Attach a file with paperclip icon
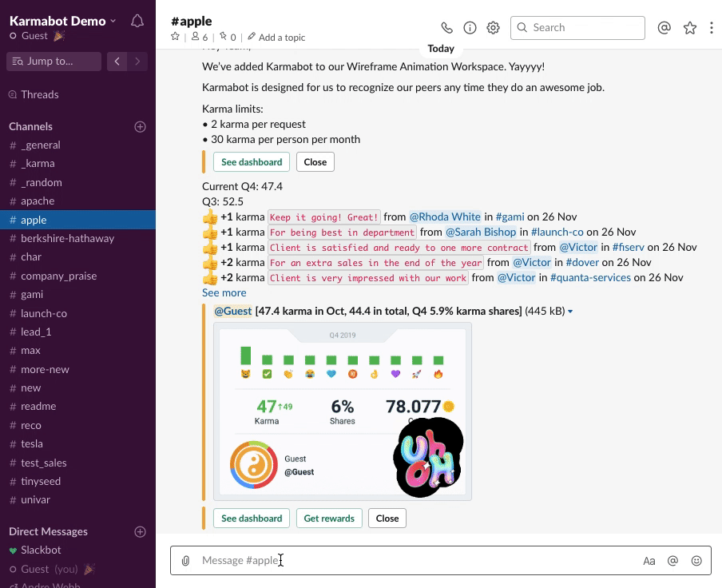Viewport: 722px width, 588px height. tap(185, 560)
